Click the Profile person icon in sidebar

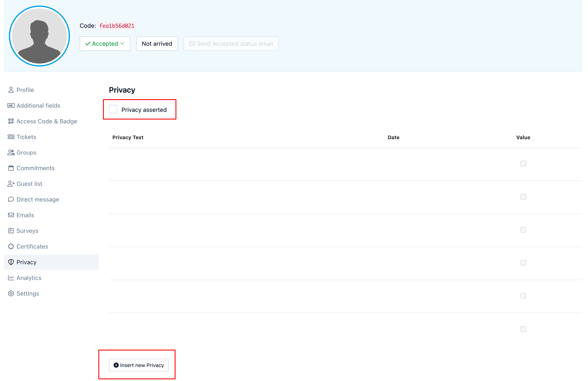[x=11, y=90]
